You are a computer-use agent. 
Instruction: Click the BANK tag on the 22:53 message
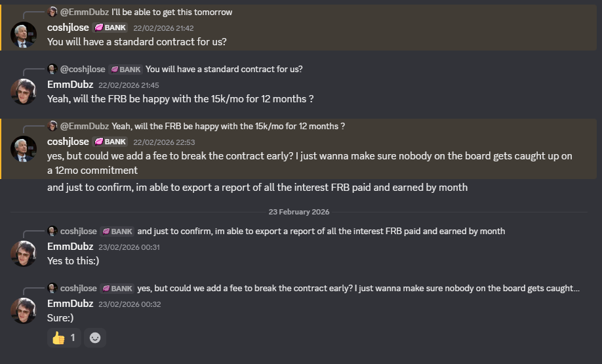(x=110, y=142)
